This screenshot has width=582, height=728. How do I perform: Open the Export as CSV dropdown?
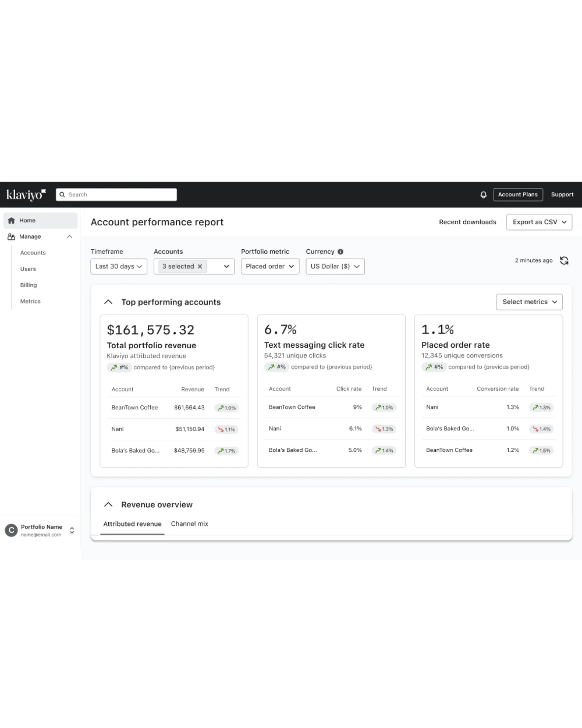point(539,222)
